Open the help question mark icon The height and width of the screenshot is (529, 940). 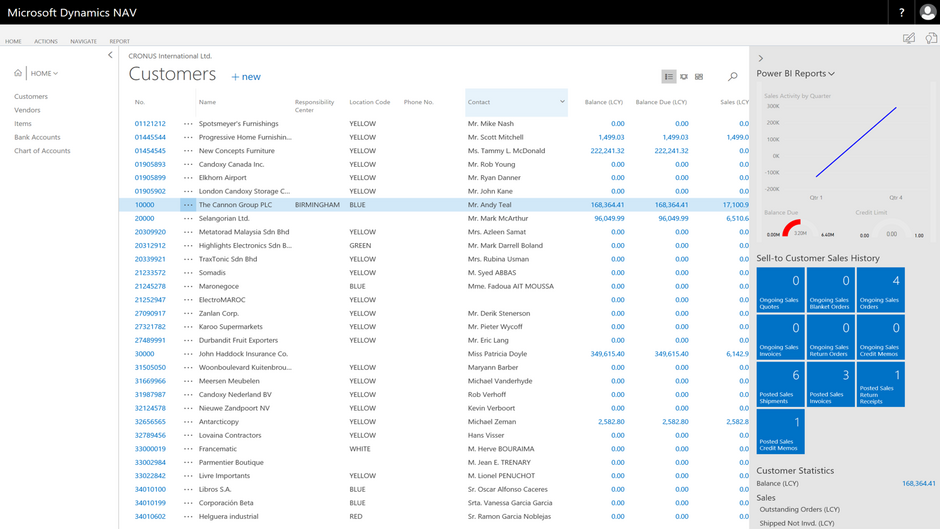click(901, 13)
